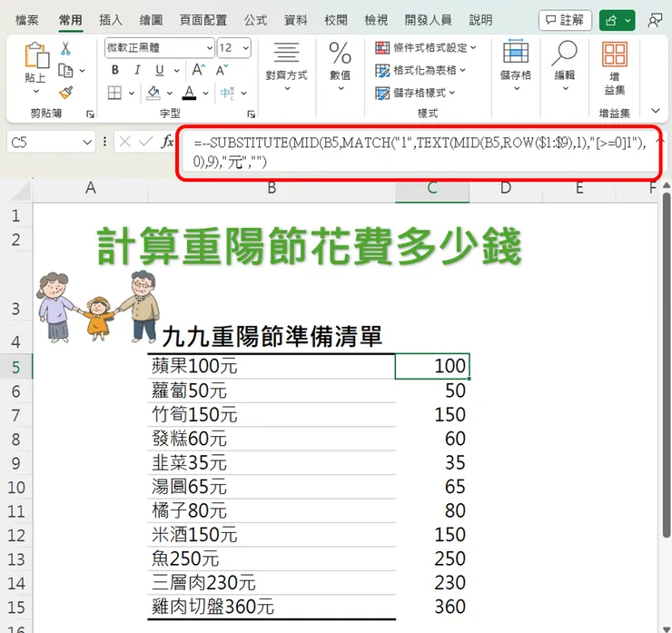
Task: Open the 數值 percent number group
Action: tap(341, 67)
